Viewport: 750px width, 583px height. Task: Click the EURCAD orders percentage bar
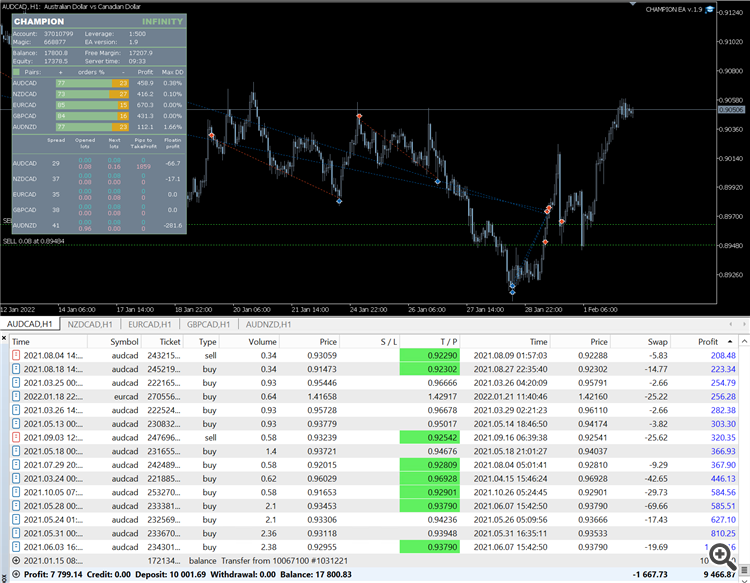[92, 105]
